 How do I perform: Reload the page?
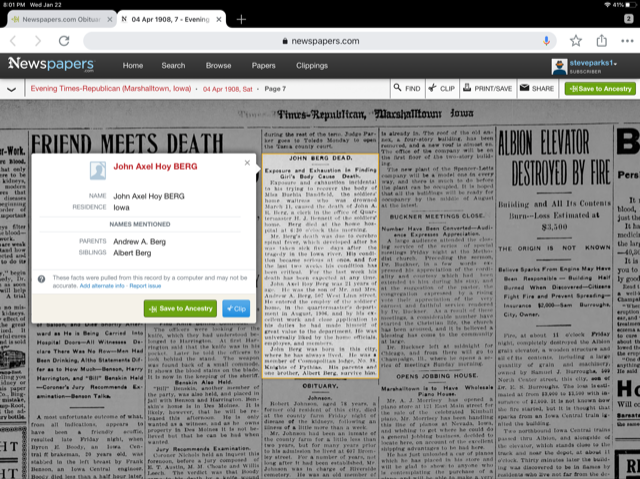64,41
